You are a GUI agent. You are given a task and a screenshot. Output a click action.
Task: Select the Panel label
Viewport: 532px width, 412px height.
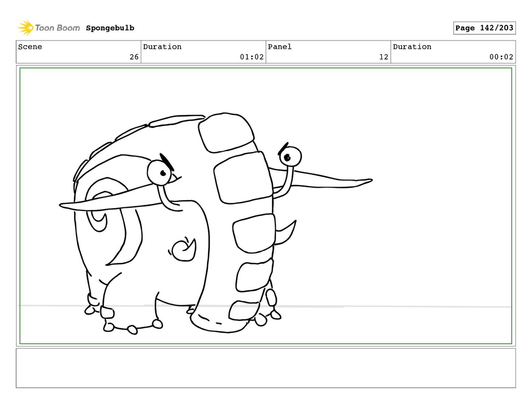280,47
